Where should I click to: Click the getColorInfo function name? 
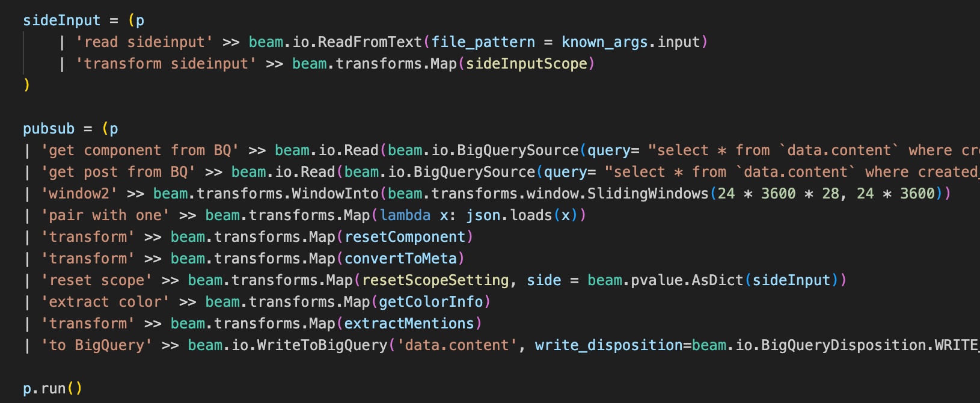(x=431, y=302)
